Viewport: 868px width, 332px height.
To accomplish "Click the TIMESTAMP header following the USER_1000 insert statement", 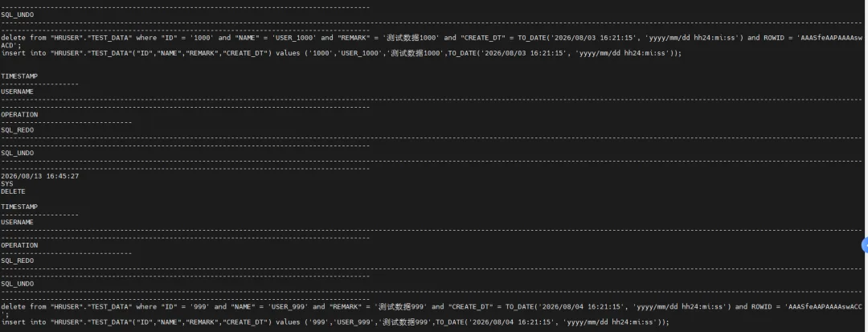I will click(x=19, y=76).
